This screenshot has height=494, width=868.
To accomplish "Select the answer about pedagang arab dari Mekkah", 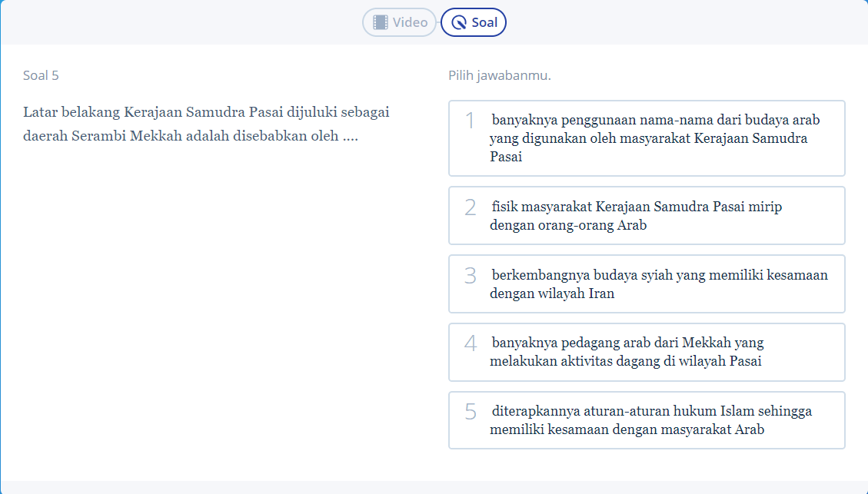I will (x=647, y=352).
